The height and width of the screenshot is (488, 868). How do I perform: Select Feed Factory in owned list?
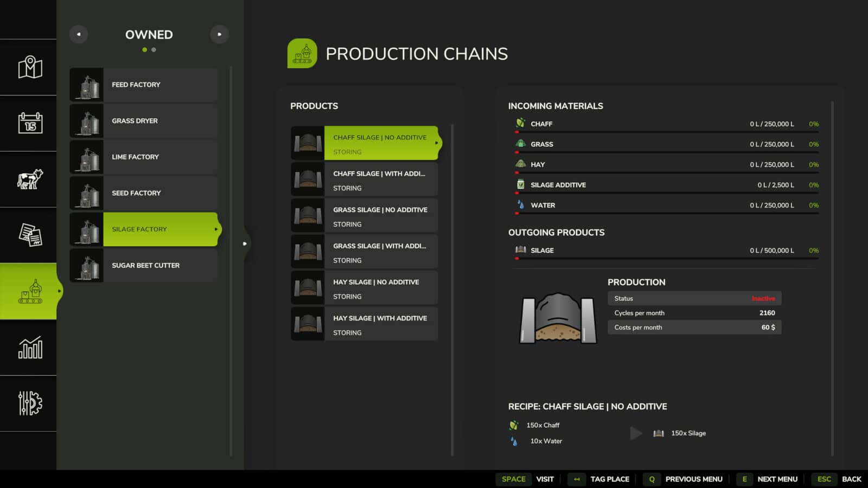tap(144, 85)
